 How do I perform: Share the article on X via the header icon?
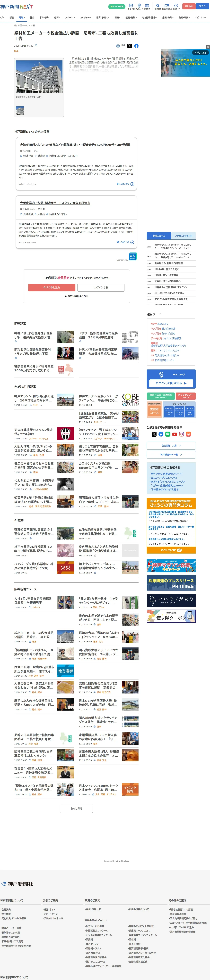tap(129, 46)
